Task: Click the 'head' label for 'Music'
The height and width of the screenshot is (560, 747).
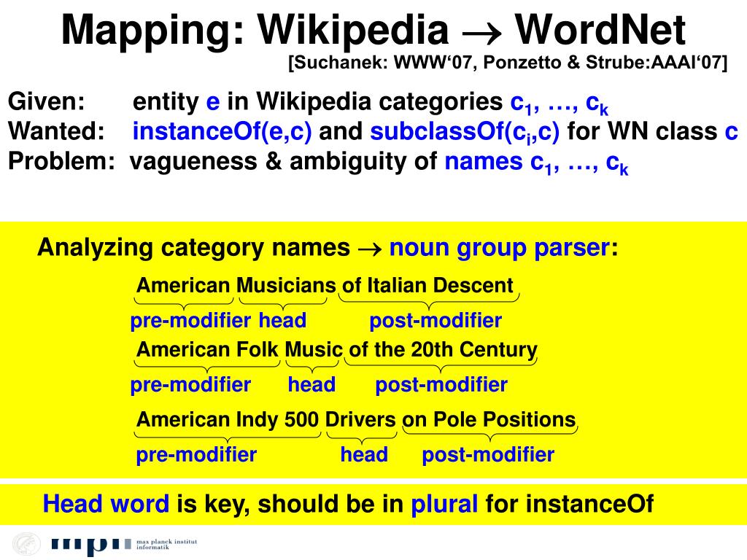Action: point(311,384)
